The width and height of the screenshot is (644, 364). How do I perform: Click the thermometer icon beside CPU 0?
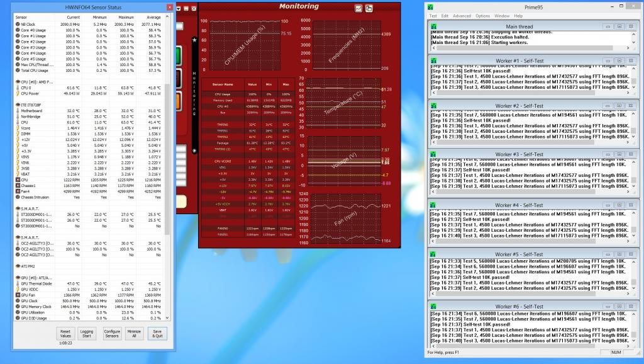coord(18,88)
